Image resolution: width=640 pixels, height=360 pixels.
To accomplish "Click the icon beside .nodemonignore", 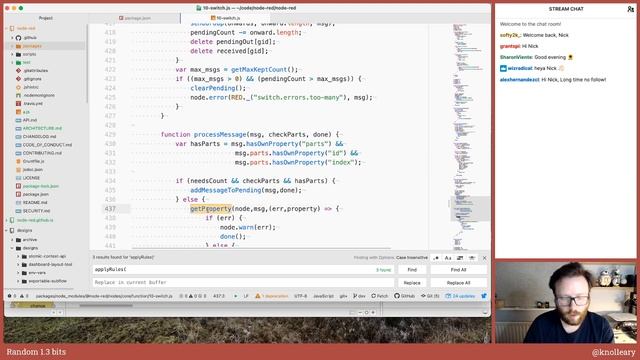I will coord(18,95).
